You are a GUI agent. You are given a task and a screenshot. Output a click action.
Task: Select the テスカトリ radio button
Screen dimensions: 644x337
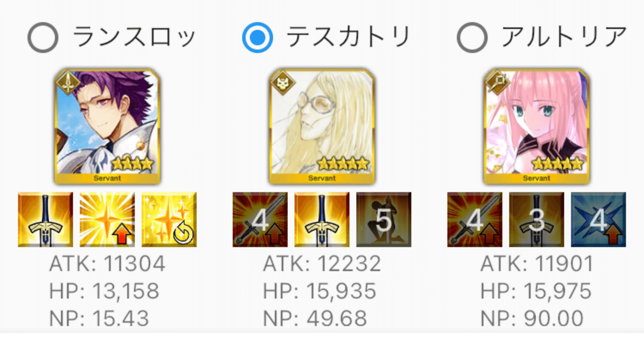(x=258, y=37)
